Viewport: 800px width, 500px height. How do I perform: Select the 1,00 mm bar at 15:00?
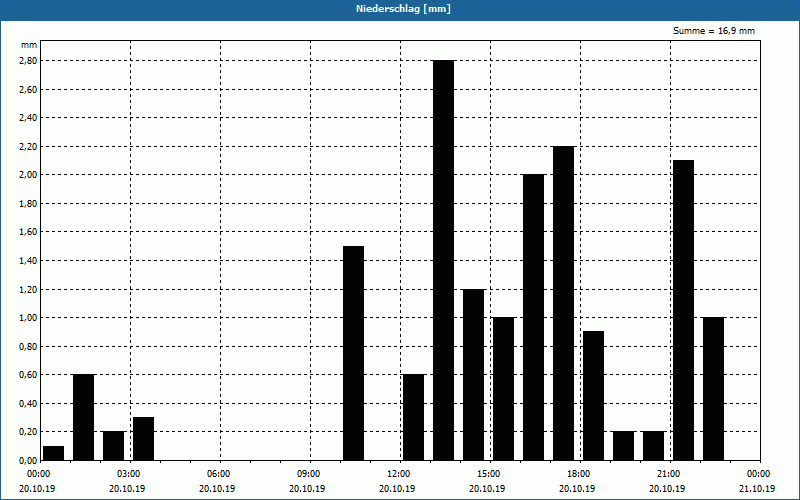[x=504, y=389]
